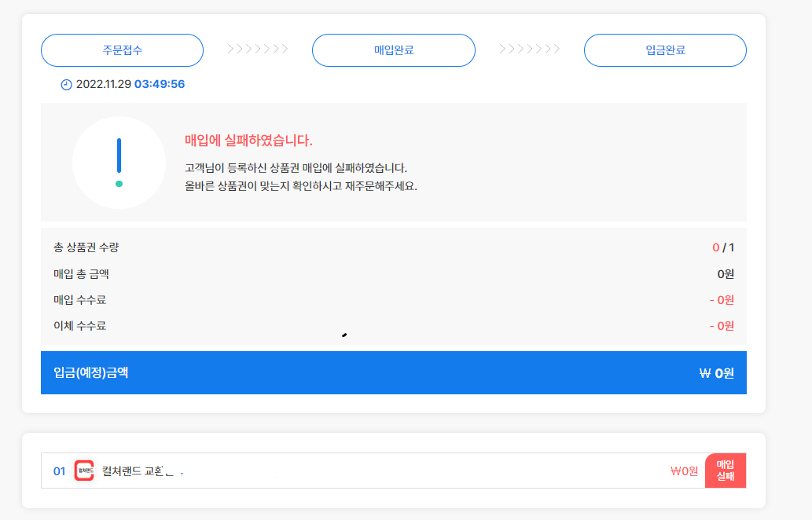Click the 이체 수수료 label
Screen dimensions: 812x520
(x=79, y=325)
